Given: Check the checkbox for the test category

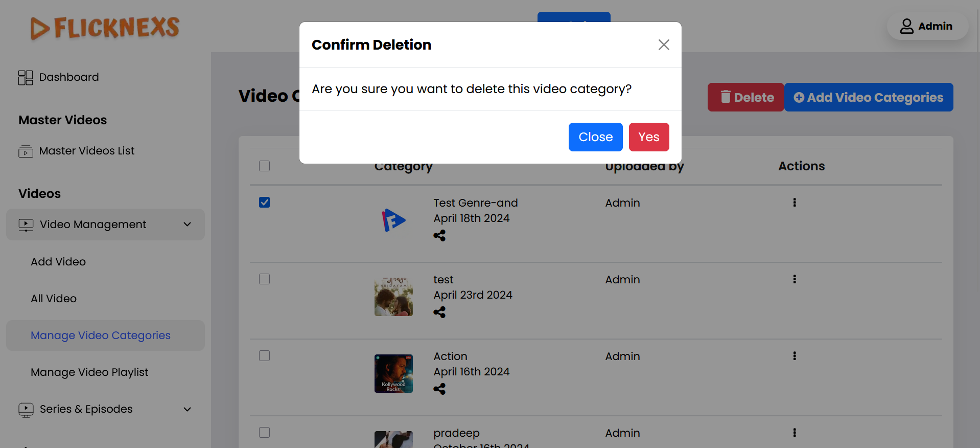Looking at the screenshot, I should pos(264,279).
